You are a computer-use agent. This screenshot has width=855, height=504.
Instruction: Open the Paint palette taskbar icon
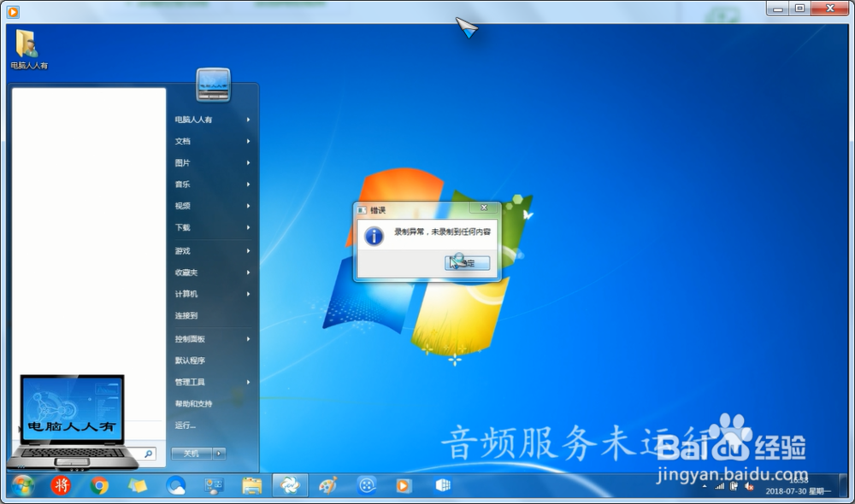(x=327, y=485)
